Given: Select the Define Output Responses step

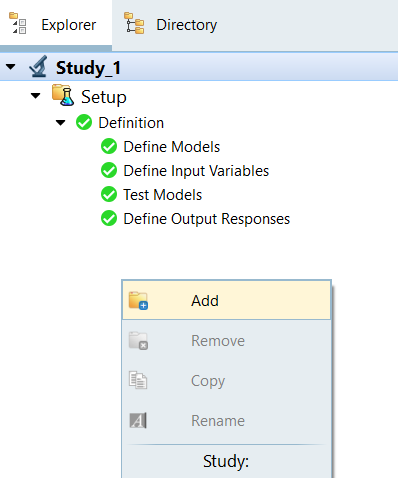Looking at the screenshot, I should [x=207, y=219].
